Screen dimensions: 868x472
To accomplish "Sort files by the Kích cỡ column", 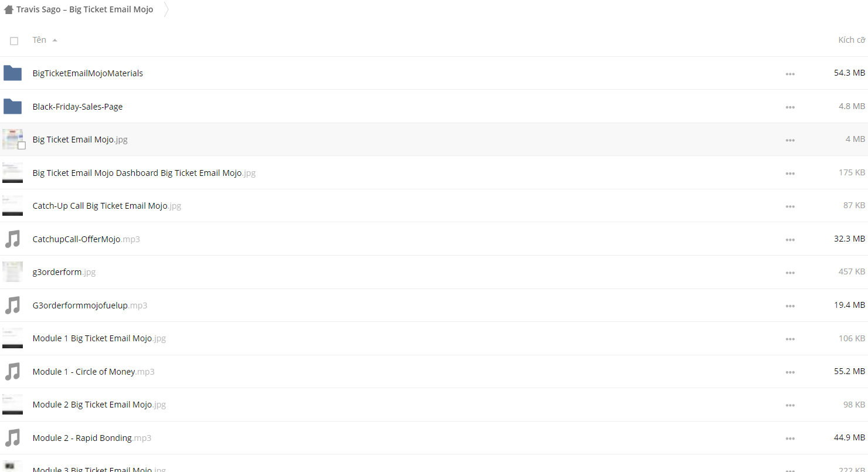I will click(852, 40).
